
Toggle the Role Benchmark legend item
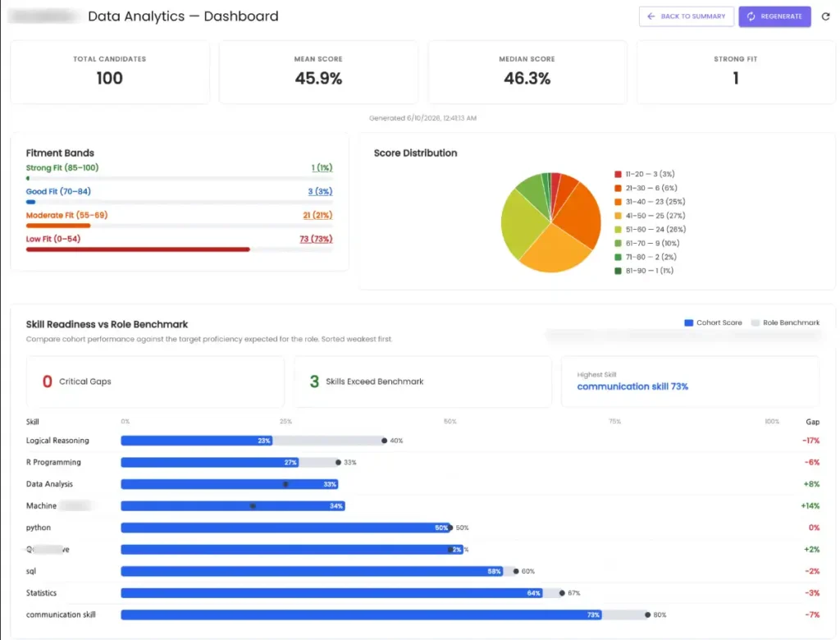(785, 322)
